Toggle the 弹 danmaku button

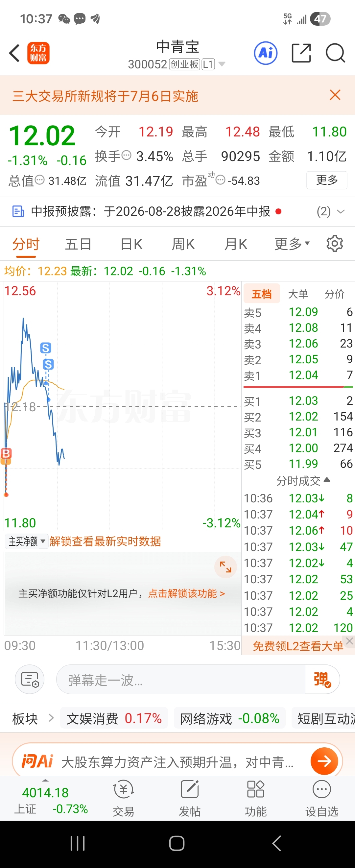(322, 679)
